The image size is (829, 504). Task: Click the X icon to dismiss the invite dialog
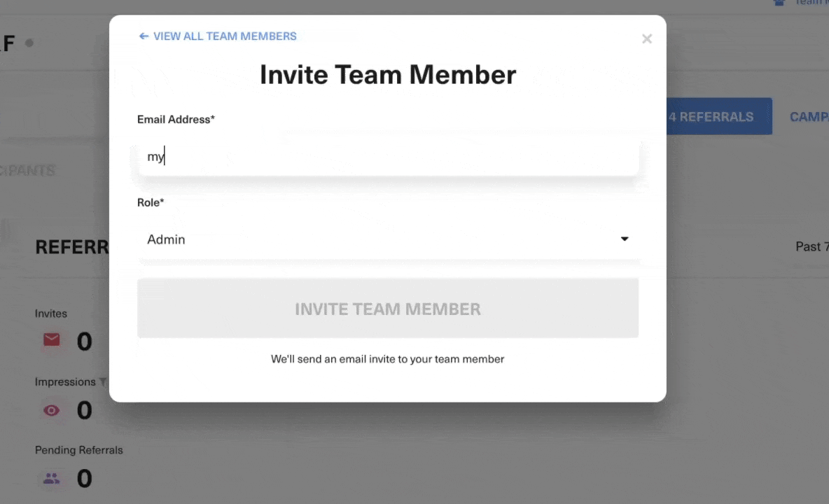pyautogui.click(x=646, y=38)
